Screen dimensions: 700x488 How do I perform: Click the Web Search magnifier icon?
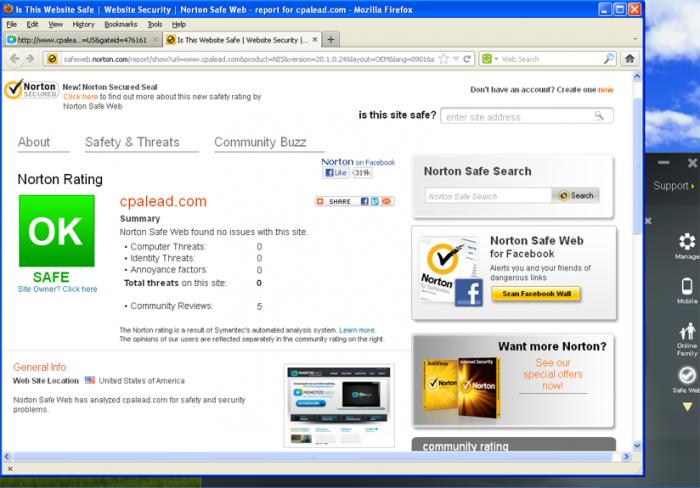[608, 58]
